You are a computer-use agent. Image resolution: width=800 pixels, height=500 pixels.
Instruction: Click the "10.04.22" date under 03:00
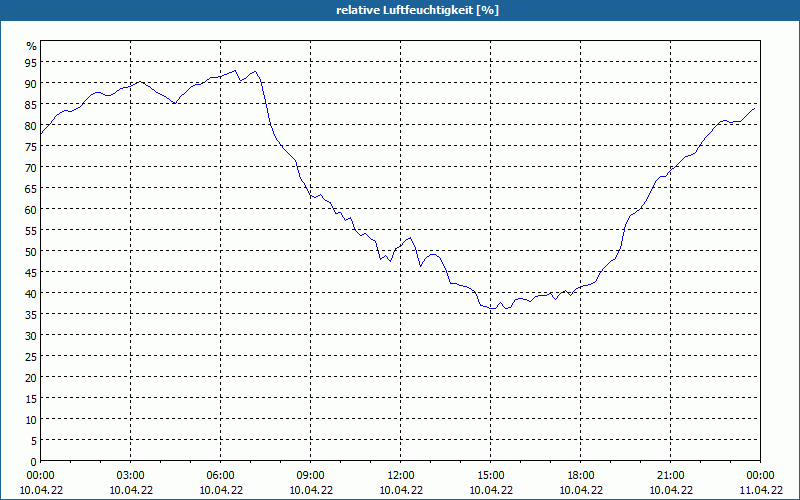tap(131, 490)
